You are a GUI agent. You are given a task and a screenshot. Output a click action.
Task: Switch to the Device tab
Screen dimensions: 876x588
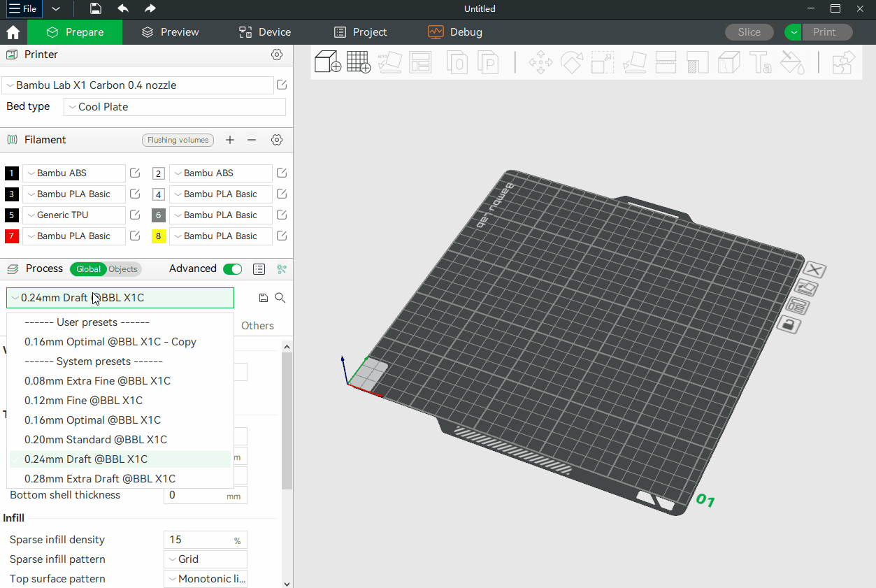[x=265, y=32]
